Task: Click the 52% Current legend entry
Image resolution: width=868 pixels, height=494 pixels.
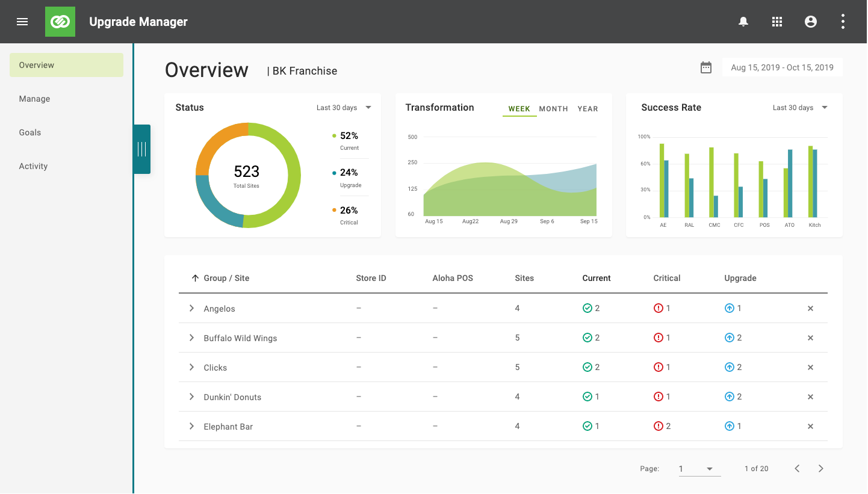Action: pyautogui.click(x=346, y=141)
